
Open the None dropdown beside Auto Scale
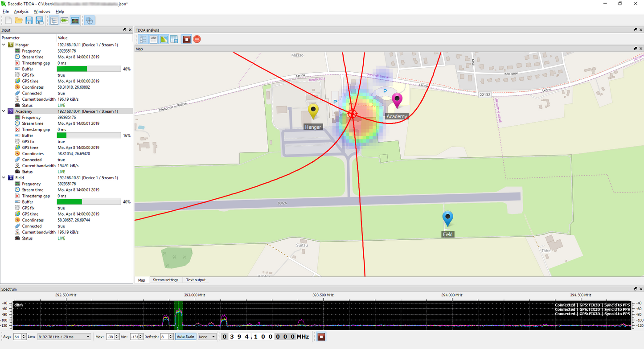[207, 337]
